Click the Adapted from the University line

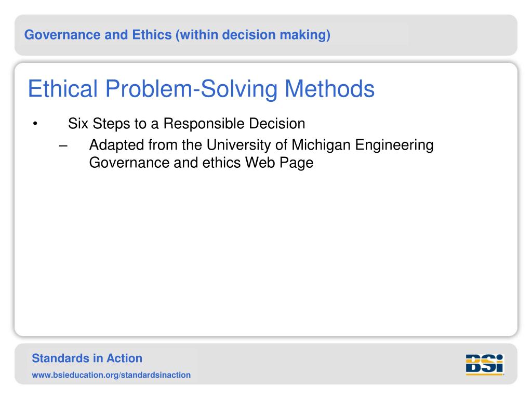coord(261,145)
